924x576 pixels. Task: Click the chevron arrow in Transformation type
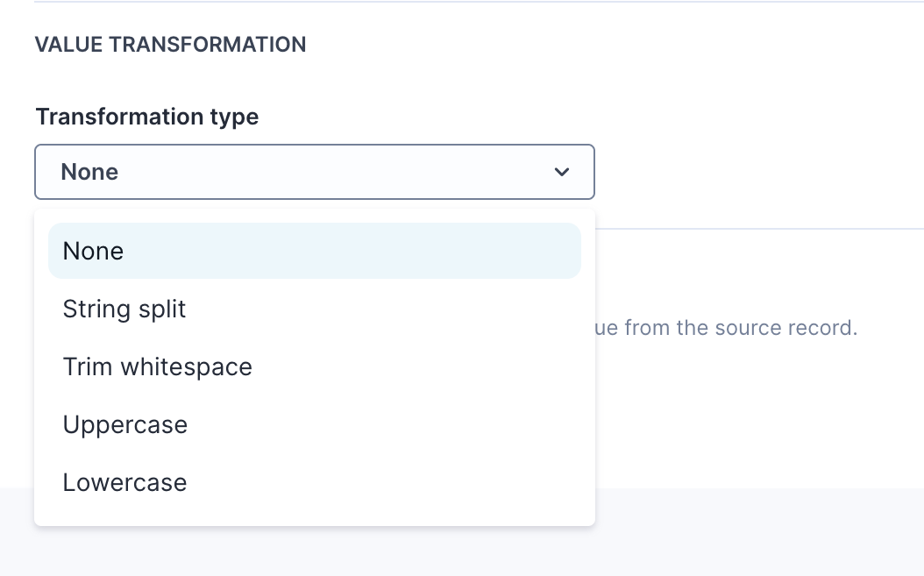click(562, 172)
